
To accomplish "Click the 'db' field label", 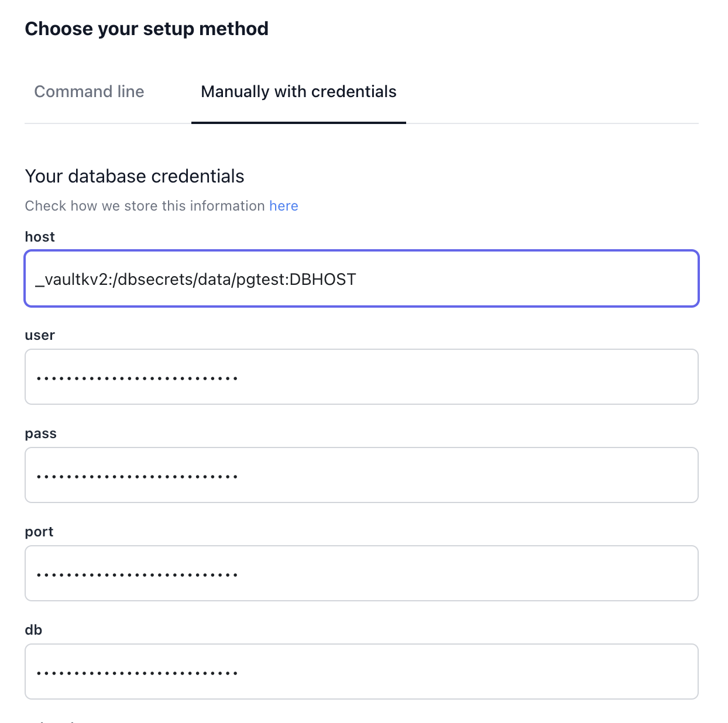I will pos(33,630).
